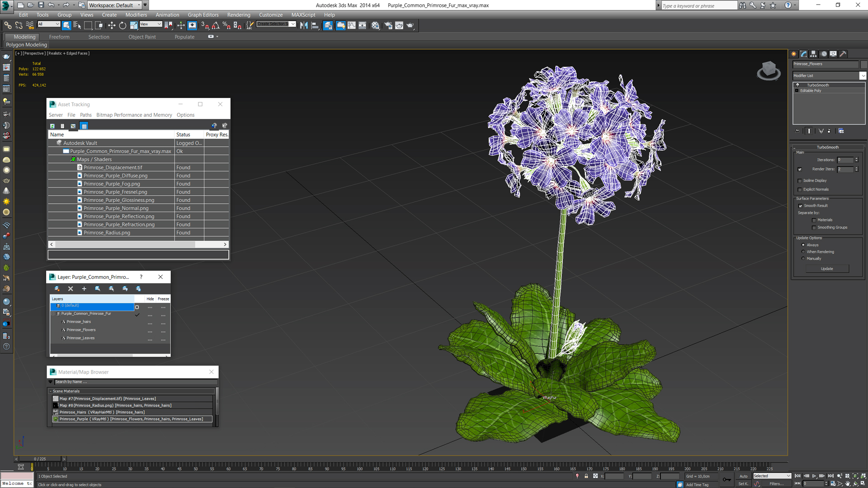
Task: Open the Material Editor icon
Action: [375, 25]
